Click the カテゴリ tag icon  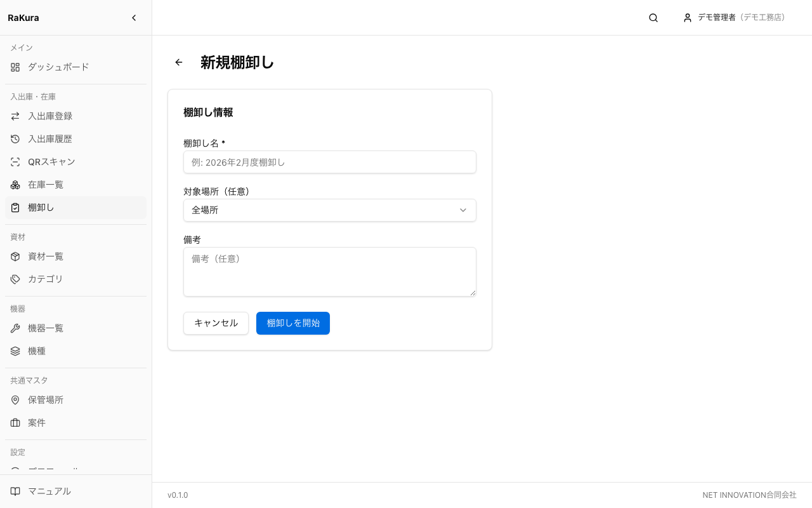pos(15,279)
